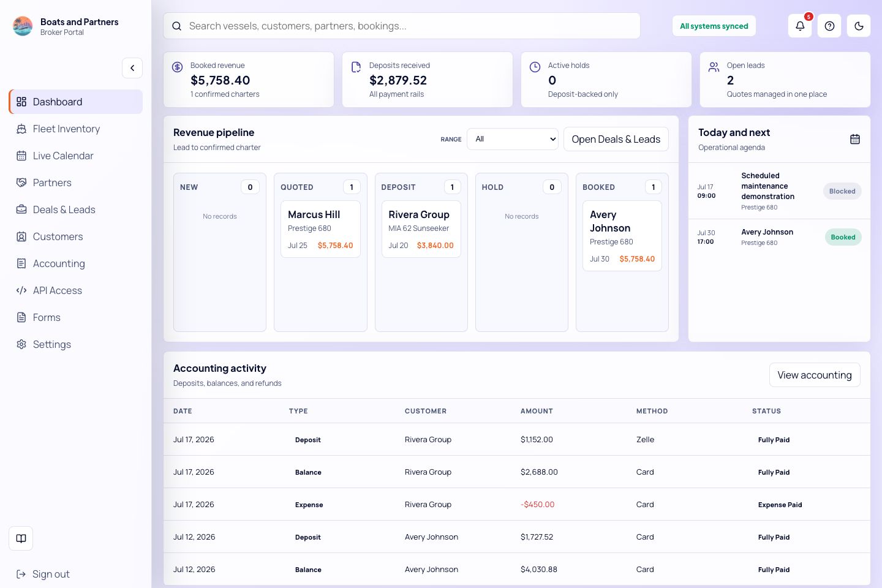Click the Dashboard grid icon

tap(21, 102)
